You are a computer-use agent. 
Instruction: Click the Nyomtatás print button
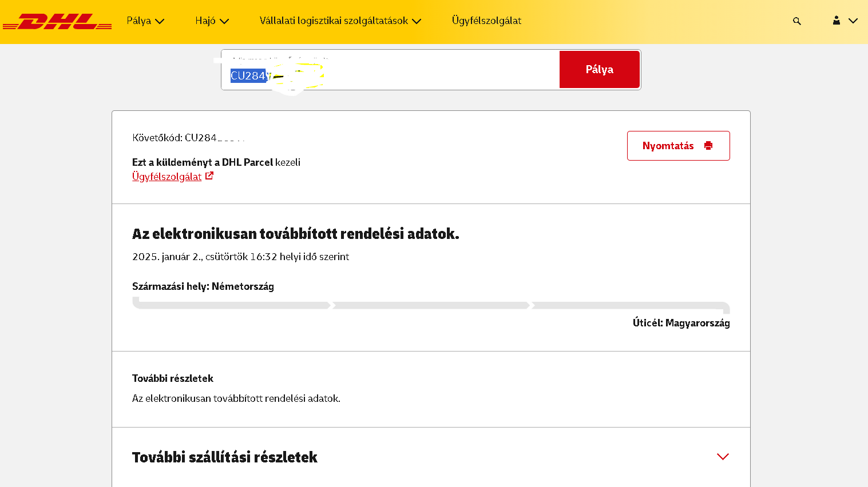coord(679,146)
